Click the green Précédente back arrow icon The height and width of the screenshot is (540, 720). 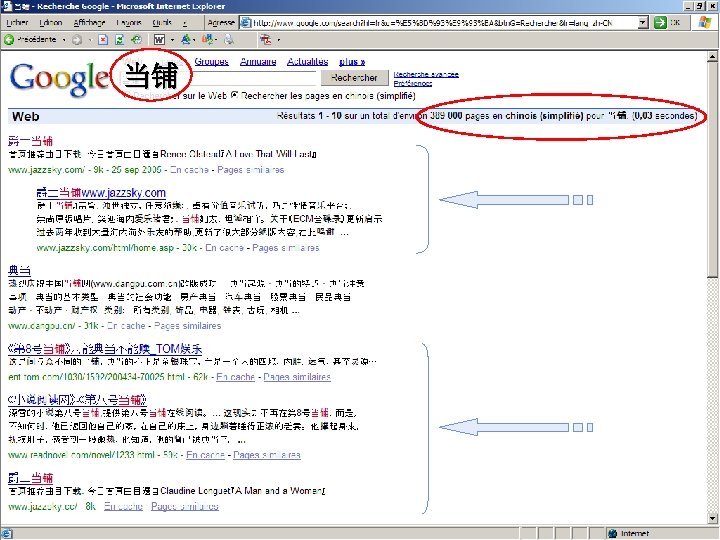[9, 40]
